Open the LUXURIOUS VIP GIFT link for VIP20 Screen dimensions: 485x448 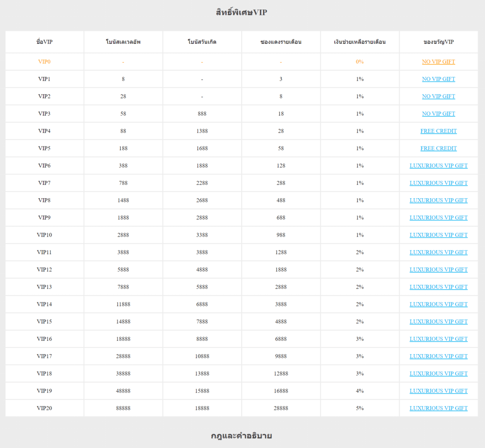(438, 408)
